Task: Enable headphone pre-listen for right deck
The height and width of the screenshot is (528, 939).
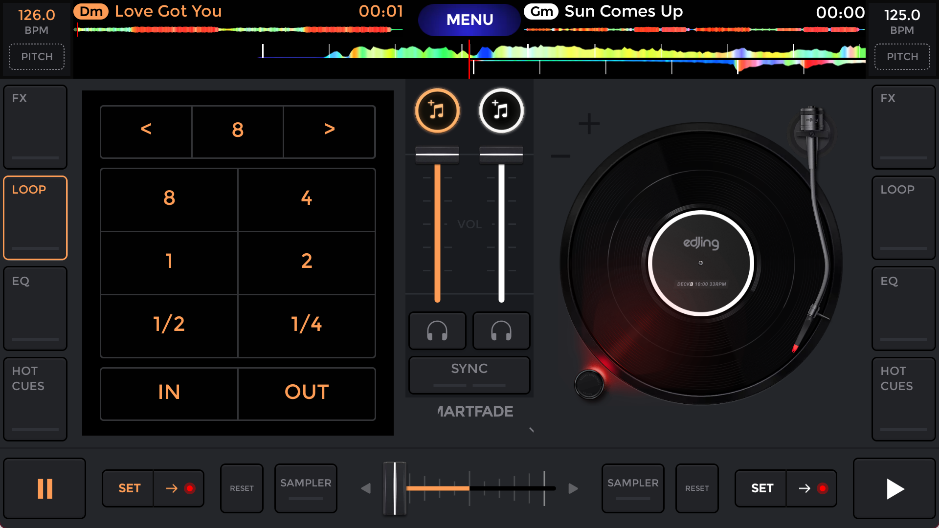Action: coord(501,331)
